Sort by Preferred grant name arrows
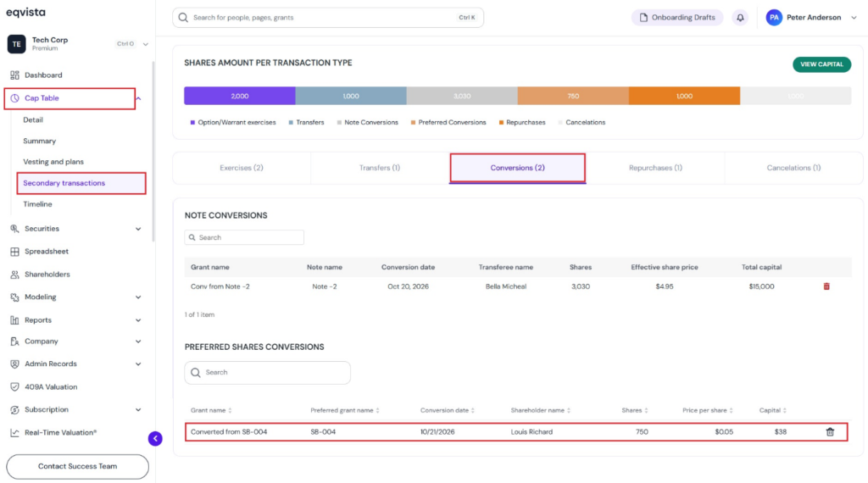 click(x=377, y=410)
